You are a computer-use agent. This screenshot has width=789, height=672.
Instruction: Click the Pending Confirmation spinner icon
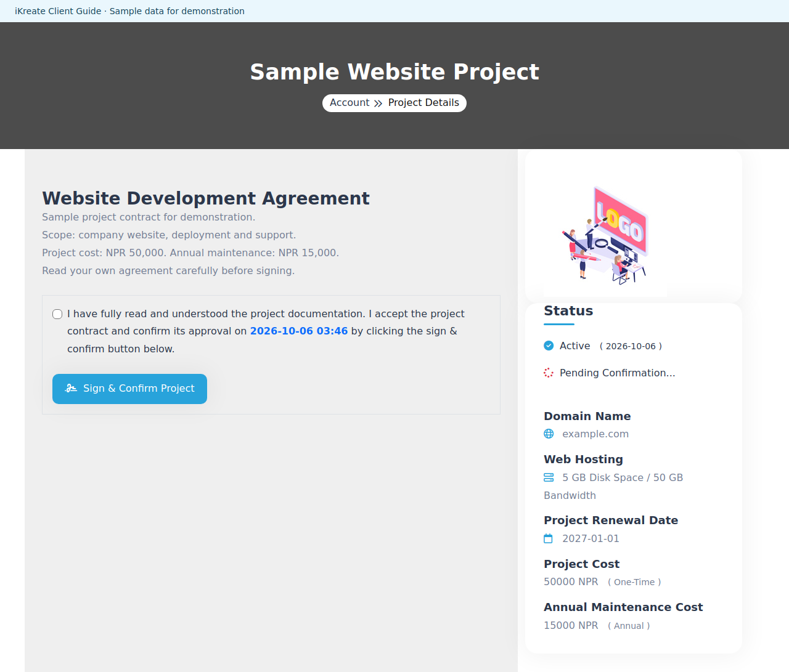click(549, 373)
